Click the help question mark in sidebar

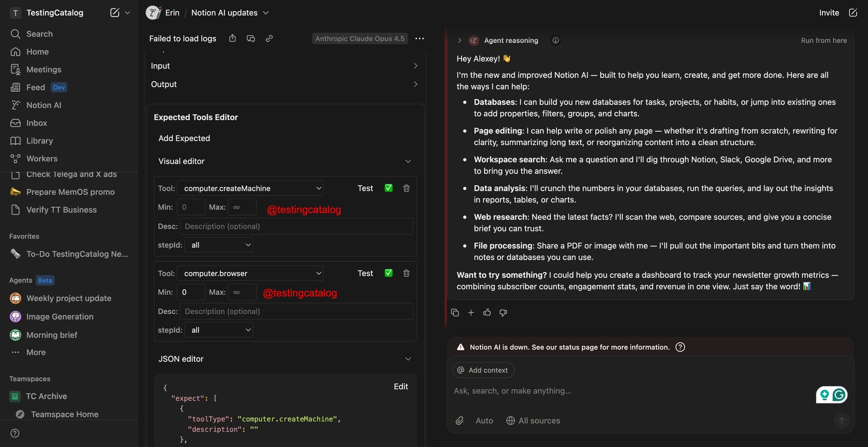tap(15, 433)
